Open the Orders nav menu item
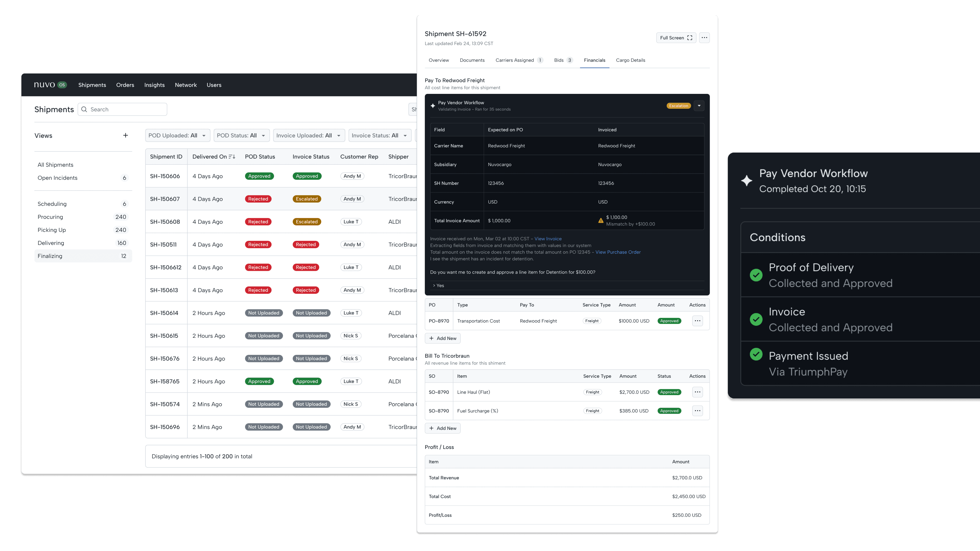The image size is (980, 551). [125, 85]
